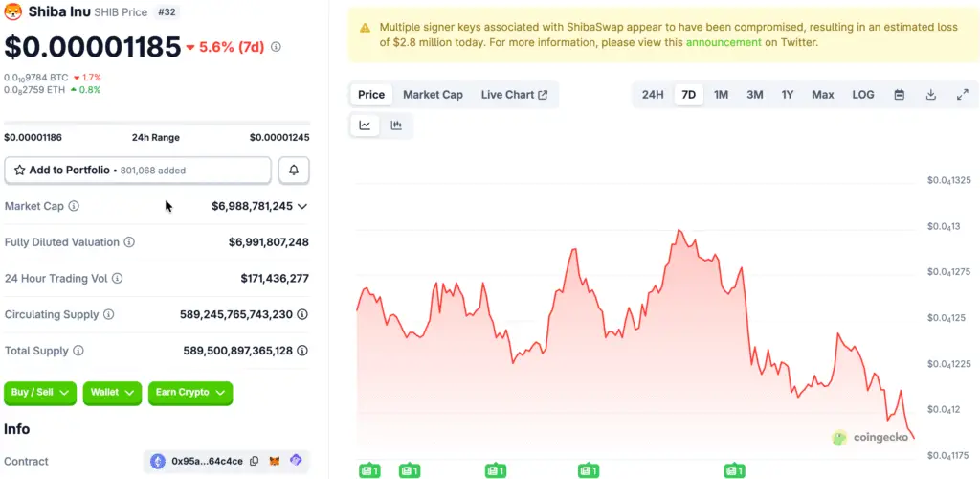Add SHIB token to MetaMask
Screen dimensions: 980x479
(275, 462)
